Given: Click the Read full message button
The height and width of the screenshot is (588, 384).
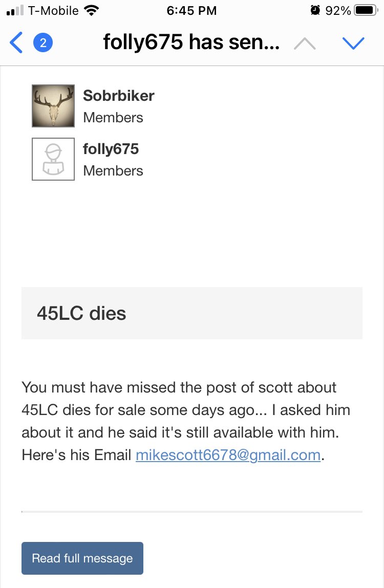Looking at the screenshot, I should 82,558.
